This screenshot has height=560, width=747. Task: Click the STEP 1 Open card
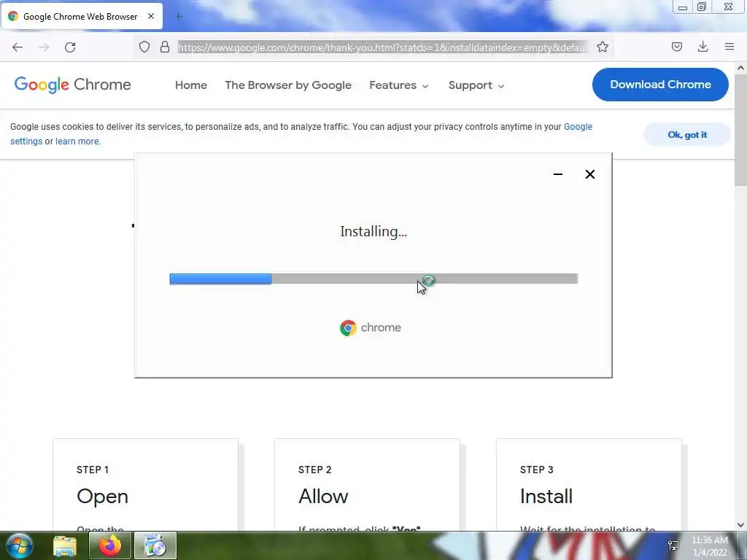[x=145, y=485]
